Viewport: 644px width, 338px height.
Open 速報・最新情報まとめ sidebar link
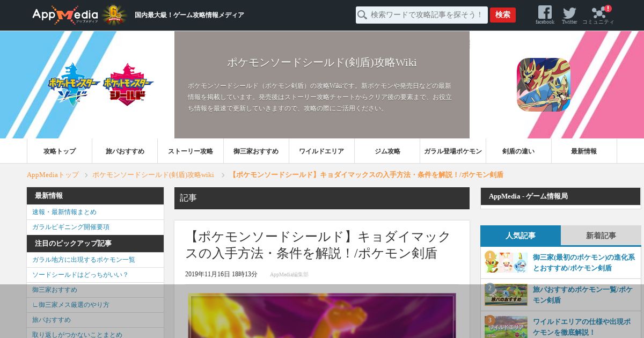pyautogui.click(x=95, y=212)
